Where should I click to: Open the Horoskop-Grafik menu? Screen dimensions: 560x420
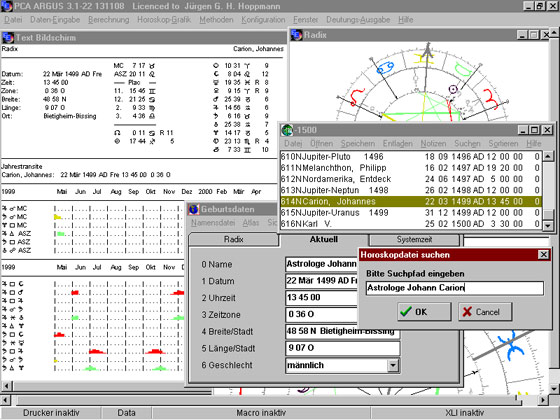[x=164, y=20]
